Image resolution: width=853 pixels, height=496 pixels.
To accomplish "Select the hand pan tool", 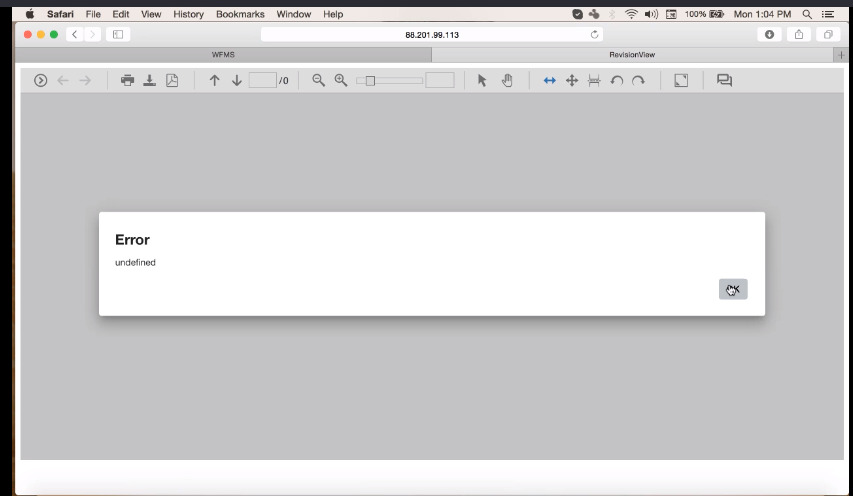I will [x=507, y=80].
